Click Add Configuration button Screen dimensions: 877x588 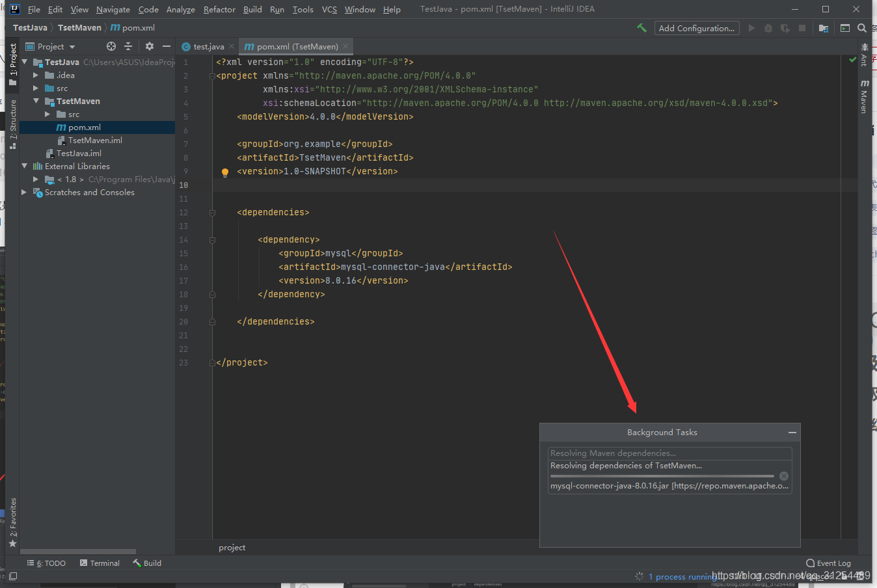pyautogui.click(x=697, y=28)
